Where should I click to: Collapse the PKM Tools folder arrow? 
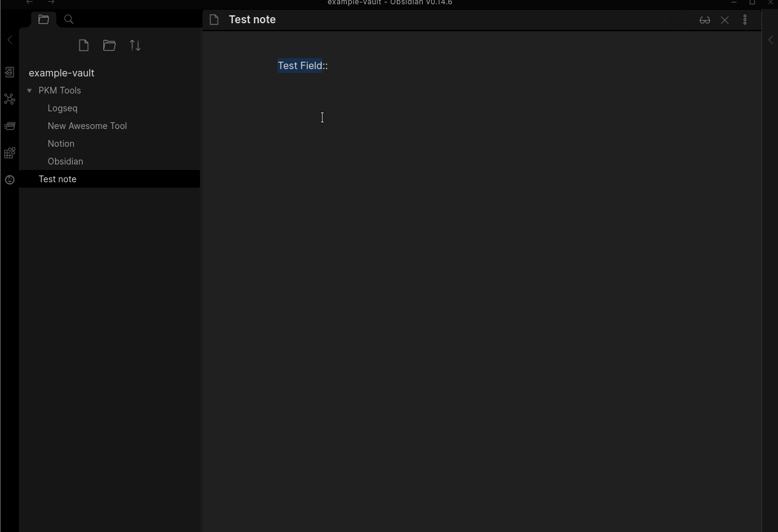29,91
